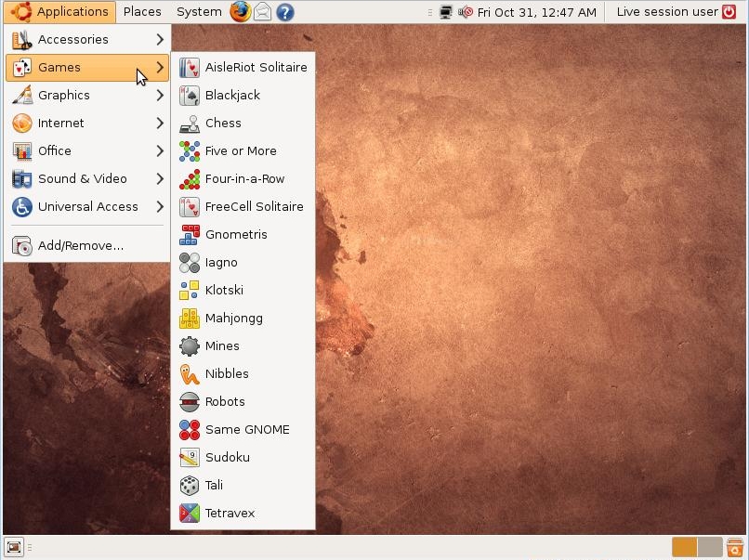
Task: Launch the Four-in-a-Row icon
Action: coord(190,179)
